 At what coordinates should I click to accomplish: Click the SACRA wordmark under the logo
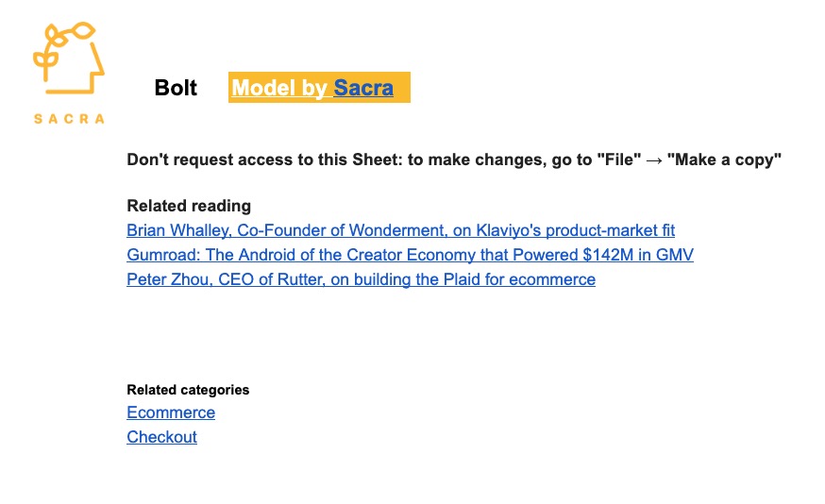pos(69,119)
